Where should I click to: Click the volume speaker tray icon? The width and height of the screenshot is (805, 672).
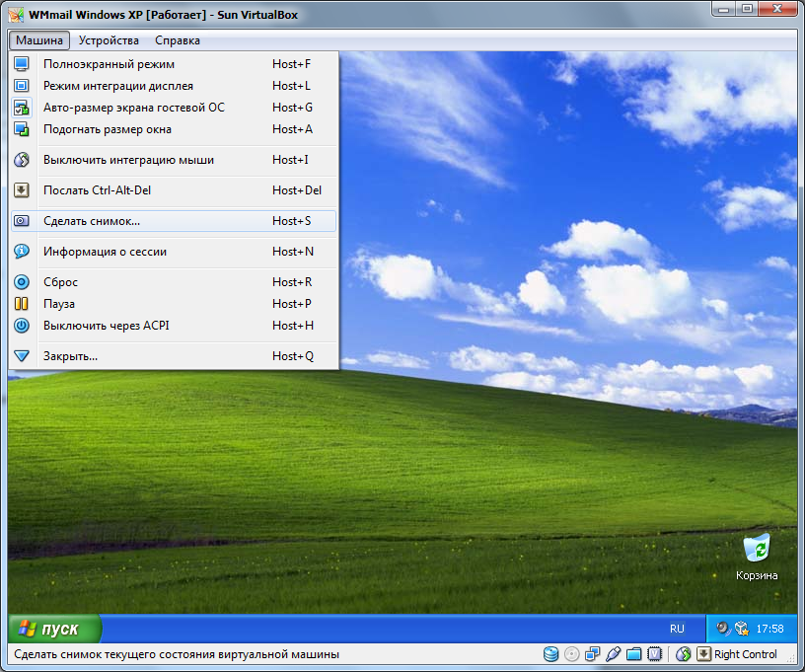click(723, 629)
